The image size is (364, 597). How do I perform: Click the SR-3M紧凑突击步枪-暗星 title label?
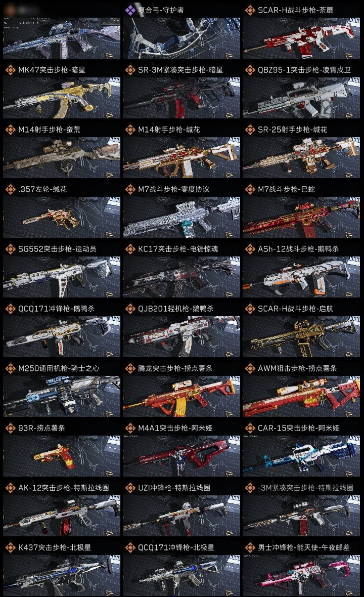point(180,70)
